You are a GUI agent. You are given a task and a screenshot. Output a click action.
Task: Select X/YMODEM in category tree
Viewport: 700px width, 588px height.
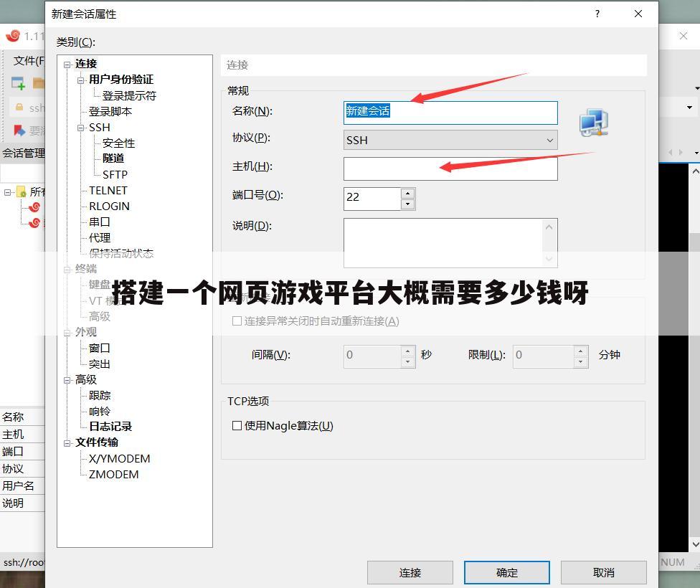120,459
